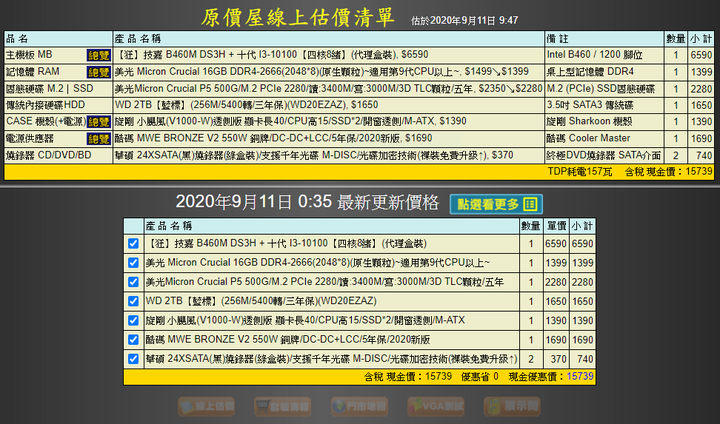Click the list icon inside 點選看更多
720x424 pixels.
click(x=530, y=204)
